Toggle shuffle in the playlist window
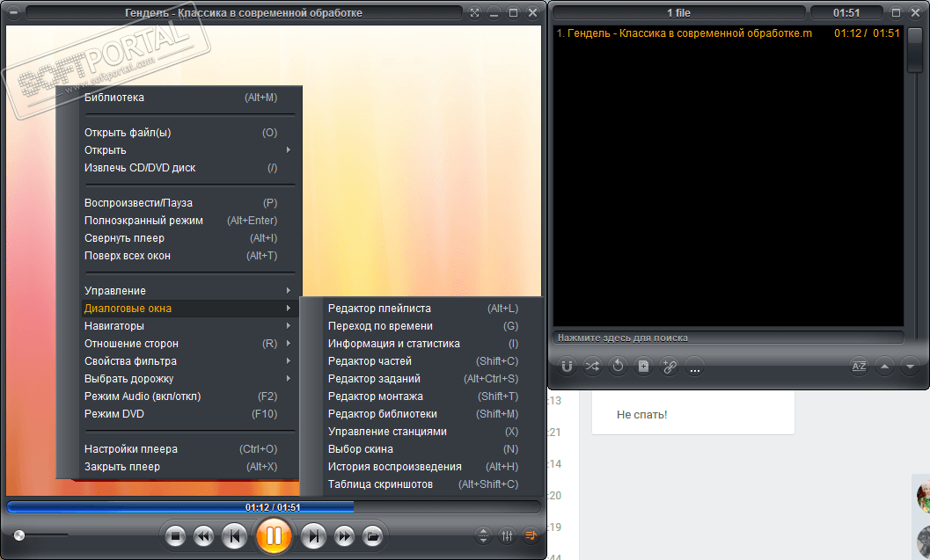The image size is (930, 560). coord(592,367)
